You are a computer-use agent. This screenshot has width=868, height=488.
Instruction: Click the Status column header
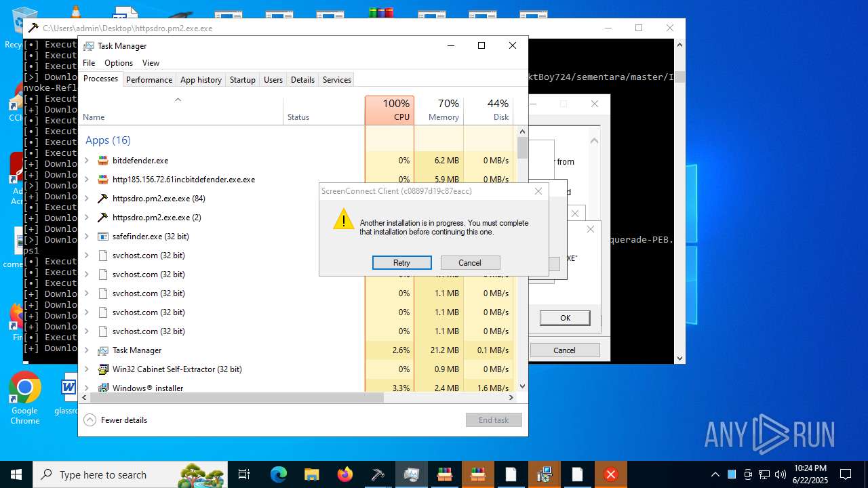coord(323,110)
